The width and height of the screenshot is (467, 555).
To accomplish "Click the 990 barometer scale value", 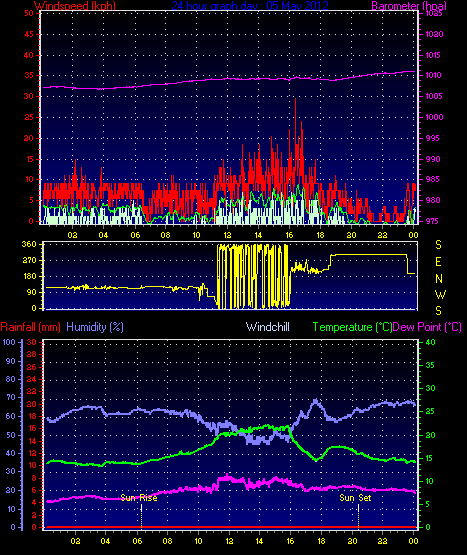I will pos(433,159).
